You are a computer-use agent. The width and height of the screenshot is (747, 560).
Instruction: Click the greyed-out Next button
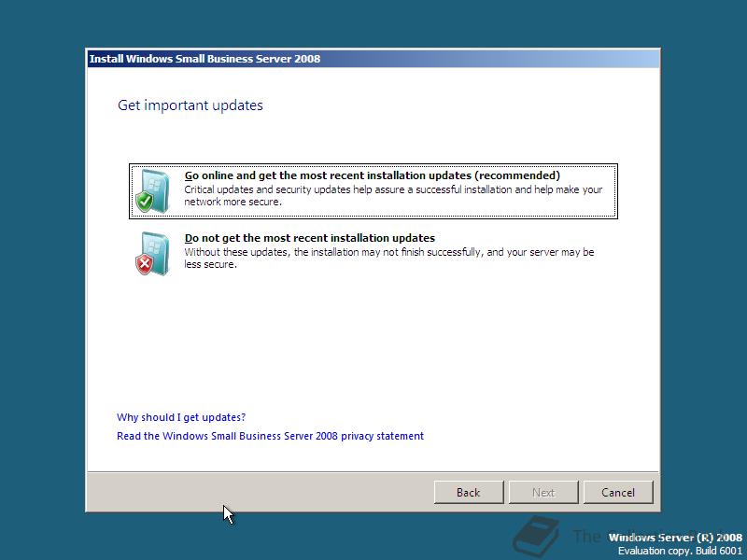point(543,493)
